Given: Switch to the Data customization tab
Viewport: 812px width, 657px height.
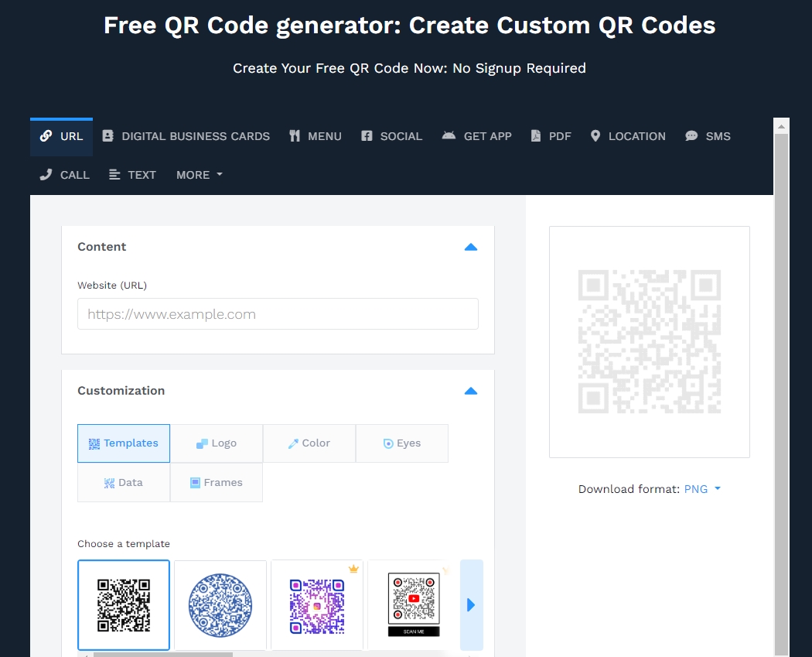Looking at the screenshot, I should click(124, 482).
